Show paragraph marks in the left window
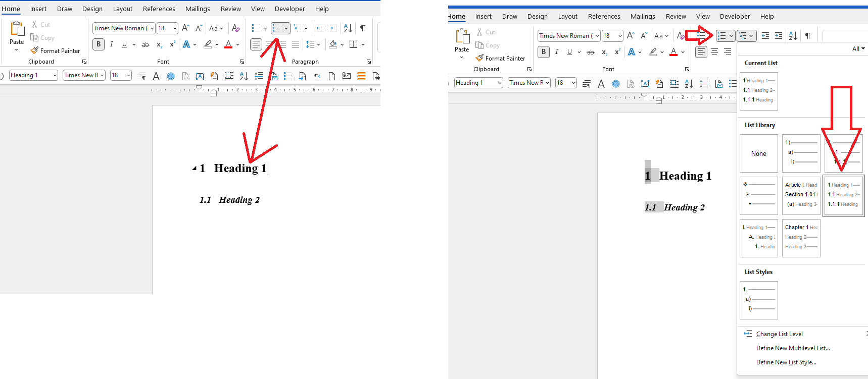 click(x=363, y=28)
